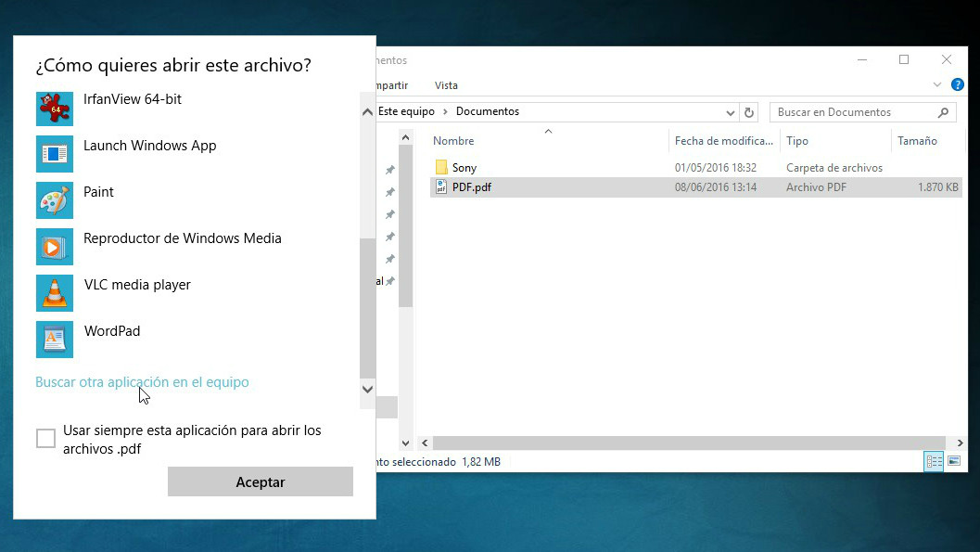
Task: Click the 1,82 MB status bar text
Action: (x=481, y=462)
